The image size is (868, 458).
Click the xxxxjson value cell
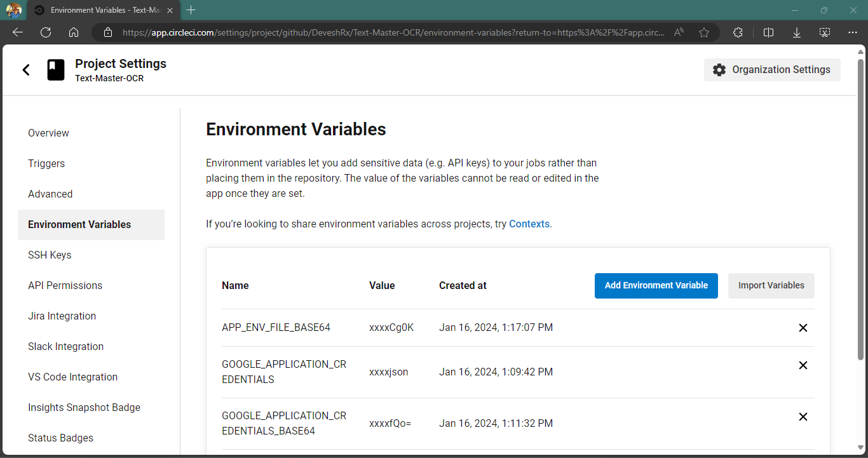point(389,372)
